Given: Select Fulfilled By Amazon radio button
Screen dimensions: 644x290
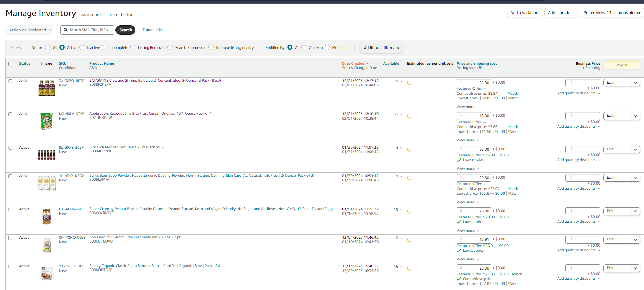Looking at the screenshot, I should [304, 47].
